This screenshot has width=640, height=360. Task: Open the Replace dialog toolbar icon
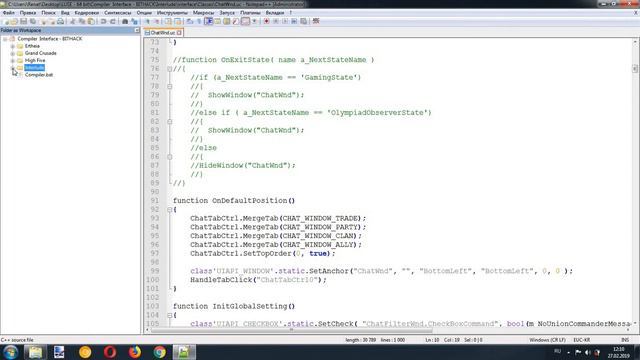click(x=134, y=21)
